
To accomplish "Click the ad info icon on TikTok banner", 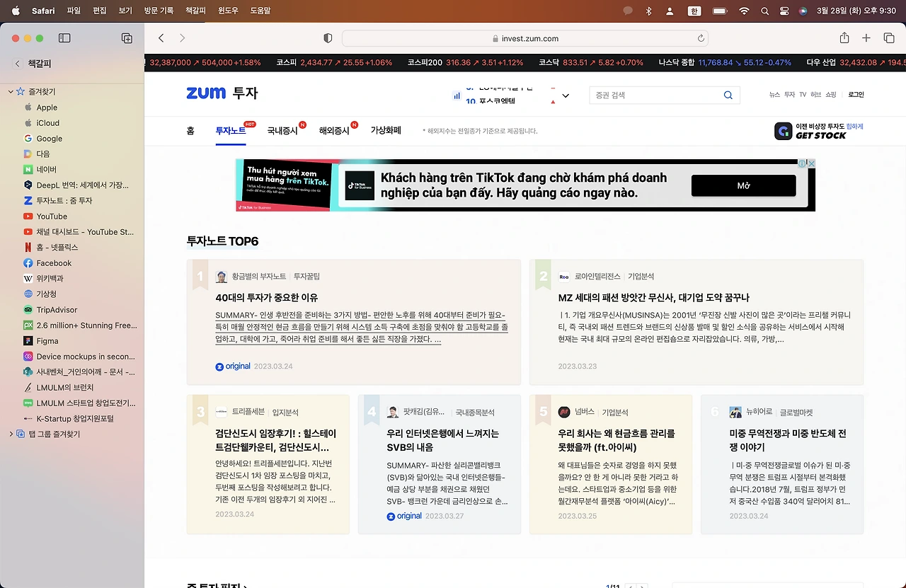I will 803,163.
